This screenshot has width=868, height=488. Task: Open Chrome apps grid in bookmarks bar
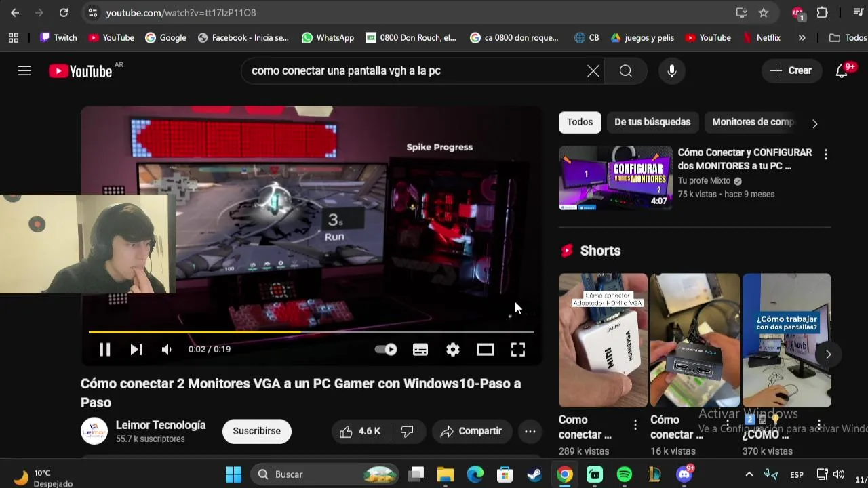tap(14, 38)
